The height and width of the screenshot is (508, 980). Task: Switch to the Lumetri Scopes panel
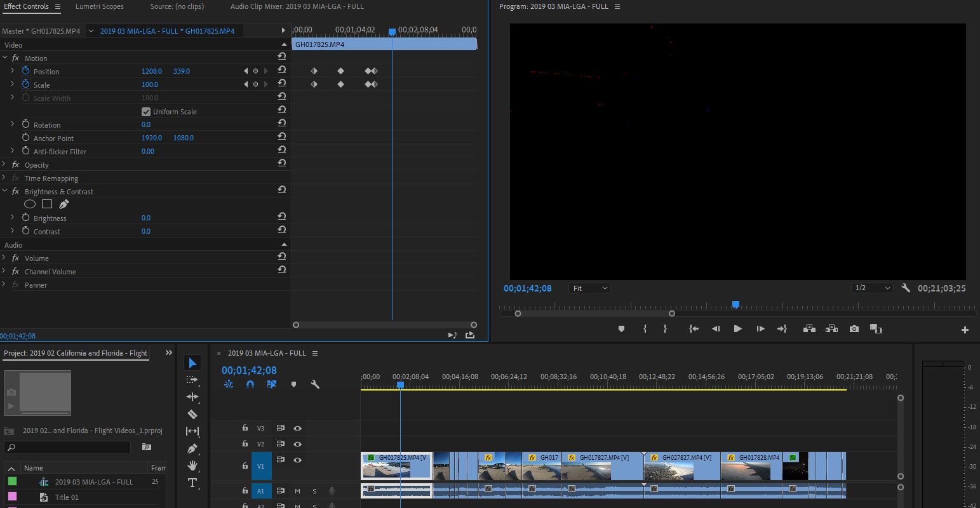click(x=100, y=7)
